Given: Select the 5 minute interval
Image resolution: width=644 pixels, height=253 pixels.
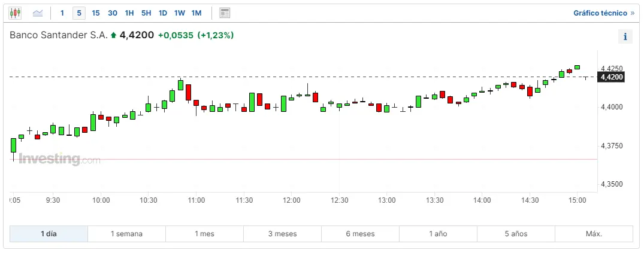Looking at the screenshot, I should pyautogui.click(x=79, y=13).
